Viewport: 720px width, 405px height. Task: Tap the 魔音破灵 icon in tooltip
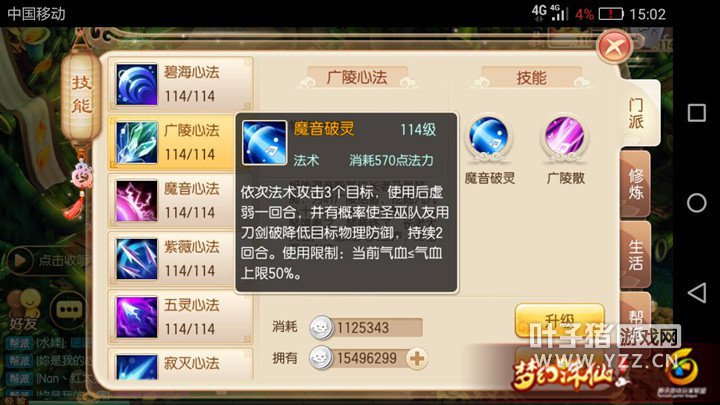[x=264, y=143]
